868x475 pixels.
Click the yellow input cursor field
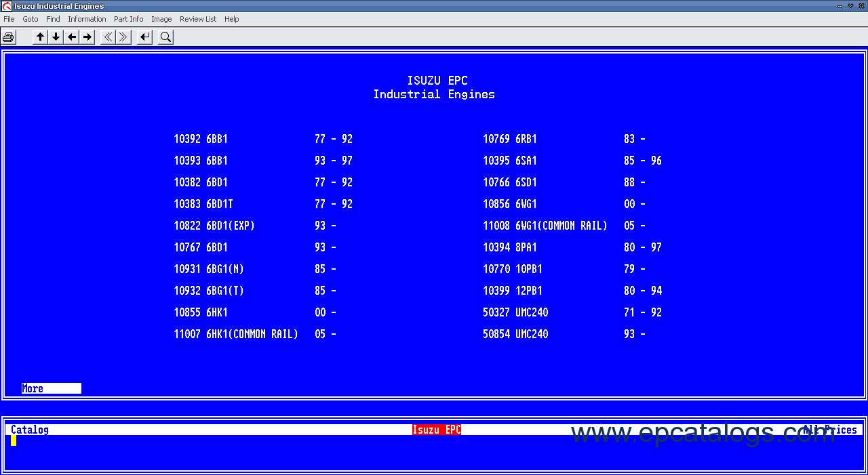click(x=14, y=440)
